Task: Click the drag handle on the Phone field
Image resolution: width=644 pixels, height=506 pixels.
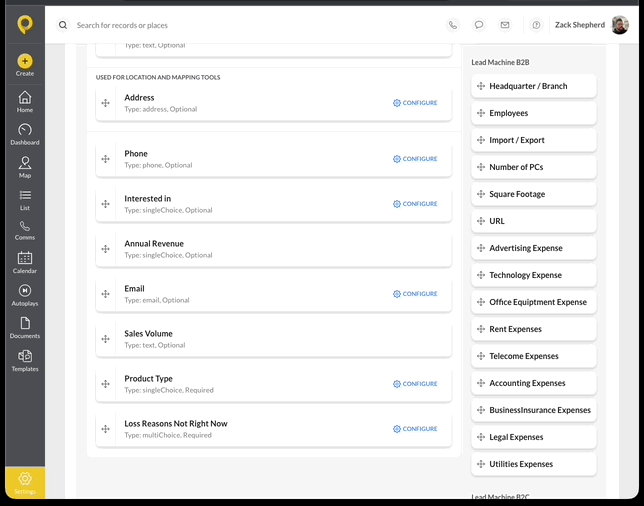Action: pyautogui.click(x=106, y=159)
